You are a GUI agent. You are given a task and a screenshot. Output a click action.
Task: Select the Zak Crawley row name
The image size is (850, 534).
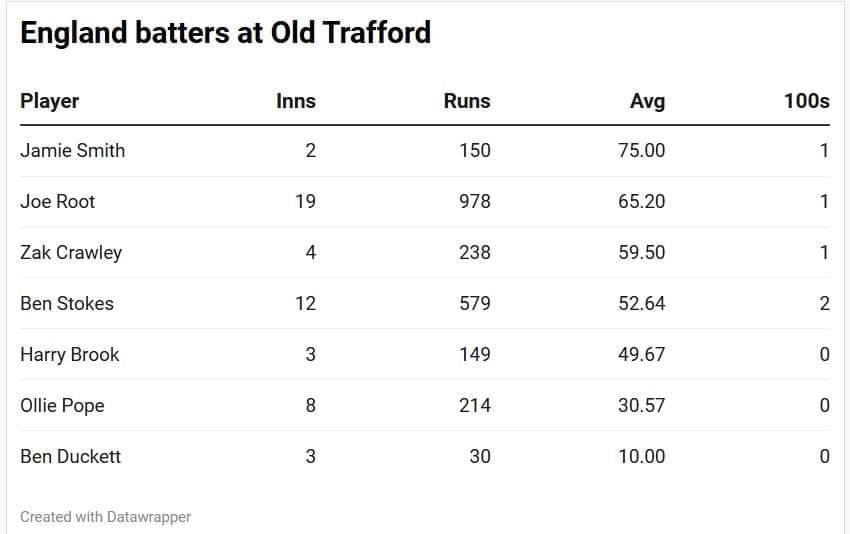(71, 252)
